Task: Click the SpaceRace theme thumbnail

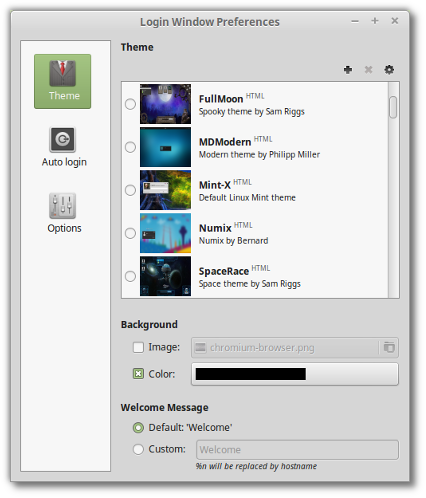Action: tap(165, 276)
